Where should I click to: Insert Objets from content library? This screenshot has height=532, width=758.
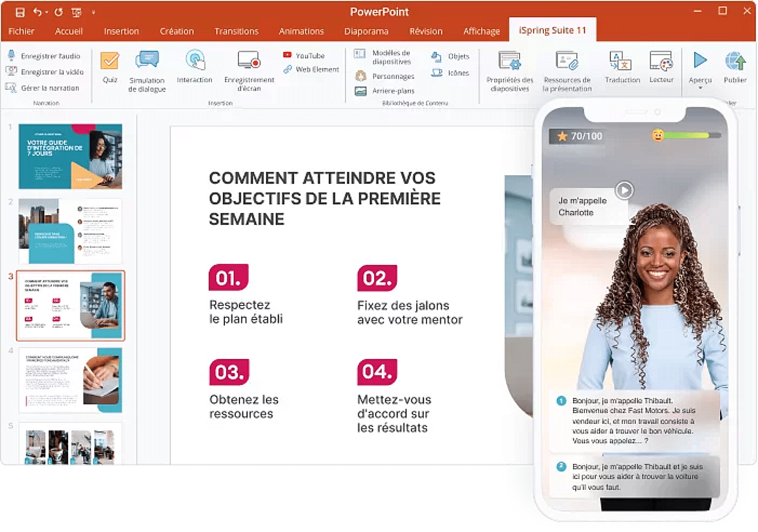click(x=452, y=56)
